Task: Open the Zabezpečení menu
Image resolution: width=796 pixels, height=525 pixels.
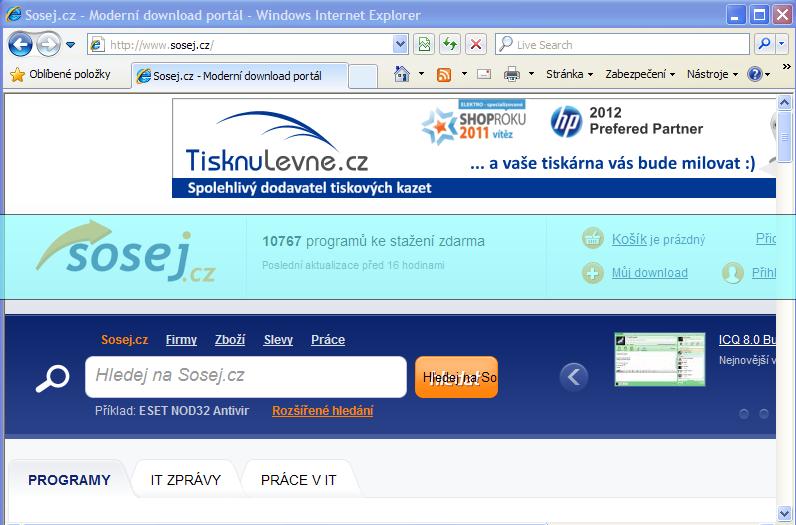Action: tap(640, 74)
